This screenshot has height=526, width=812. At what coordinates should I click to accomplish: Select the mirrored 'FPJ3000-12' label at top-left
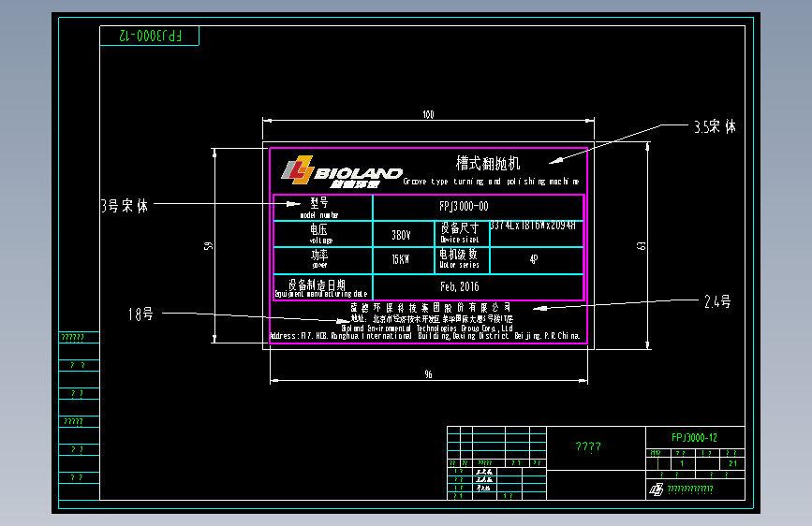click(x=150, y=36)
